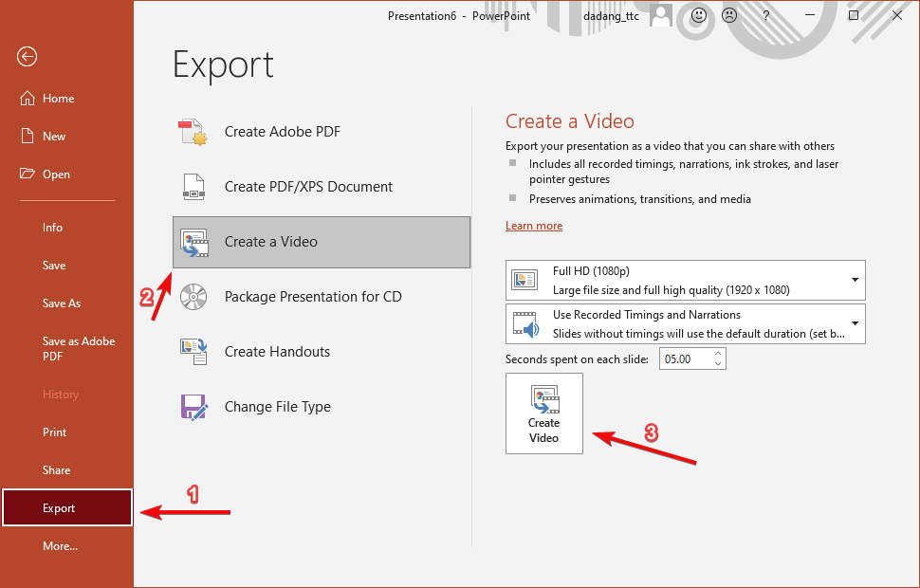Open the PowerPoint Help question mark
920x588 pixels.
point(764,15)
